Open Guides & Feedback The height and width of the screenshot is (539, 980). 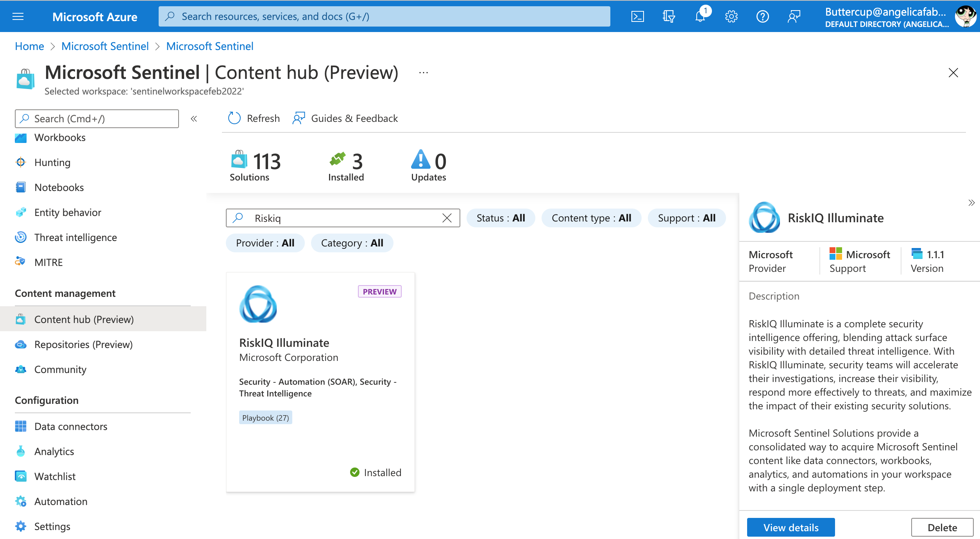(345, 118)
